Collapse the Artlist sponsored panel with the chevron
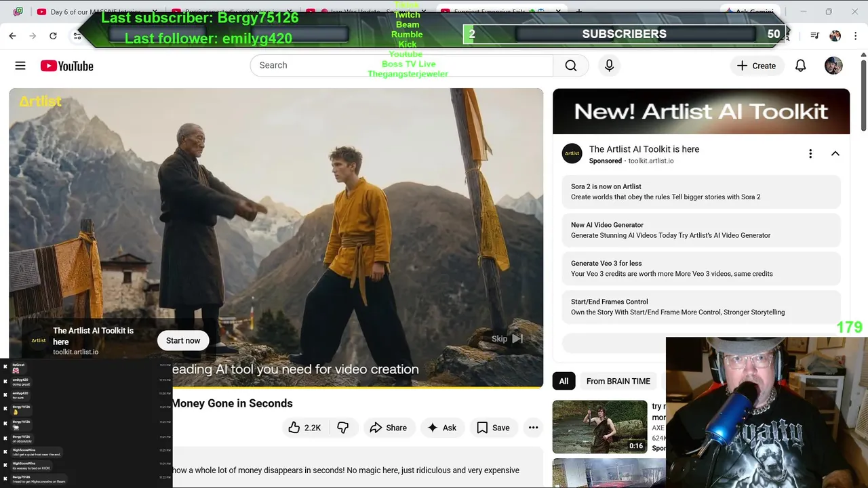 (x=835, y=154)
